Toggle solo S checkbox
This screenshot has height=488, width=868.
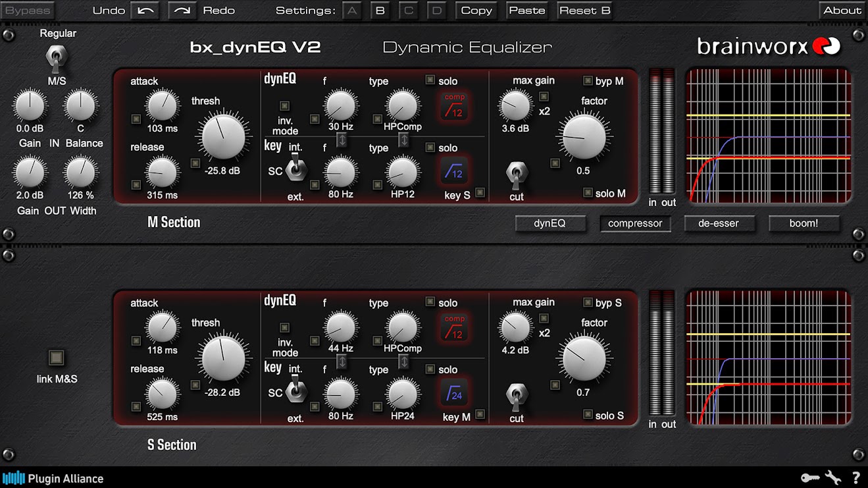pyautogui.click(x=588, y=415)
